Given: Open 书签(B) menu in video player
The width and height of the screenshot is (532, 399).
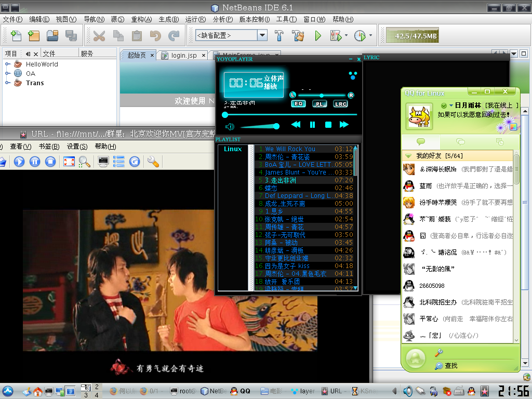Looking at the screenshot, I should [x=49, y=147].
